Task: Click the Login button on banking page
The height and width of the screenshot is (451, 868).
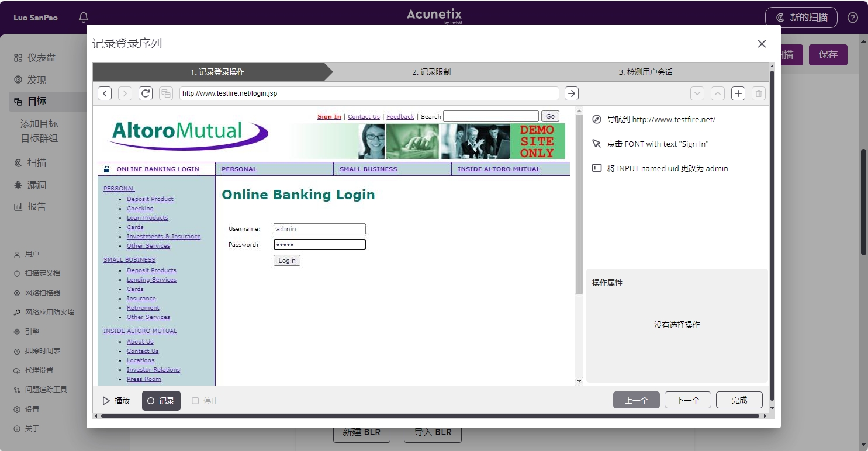Action: (287, 261)
